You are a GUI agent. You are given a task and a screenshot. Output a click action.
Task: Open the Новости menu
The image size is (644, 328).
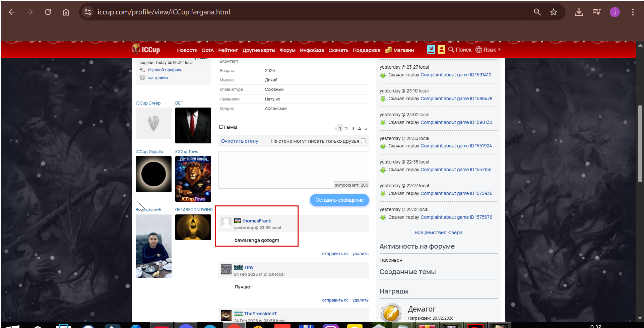pyautogui.click(x=187, y=50)
